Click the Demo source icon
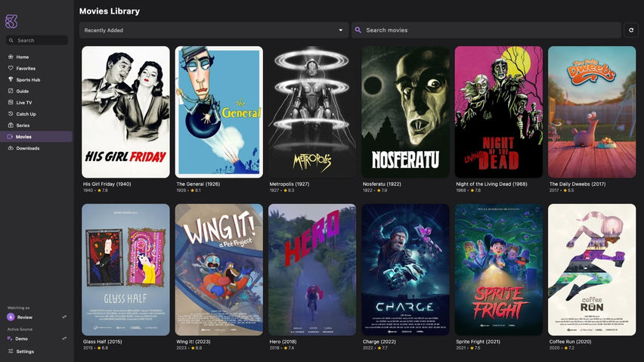This screenshot has height=362, width=644. point(10,339)
